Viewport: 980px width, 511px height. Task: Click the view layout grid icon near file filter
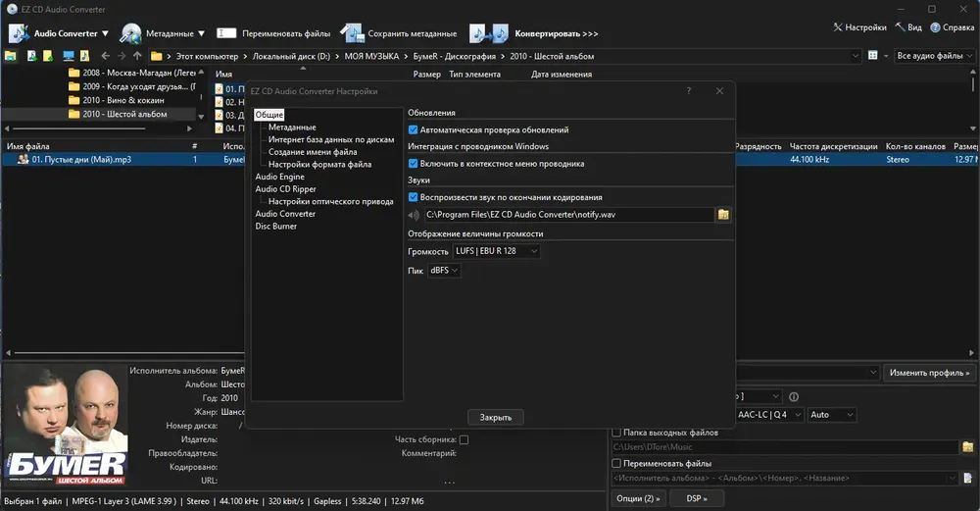click(x=873, y=56)
